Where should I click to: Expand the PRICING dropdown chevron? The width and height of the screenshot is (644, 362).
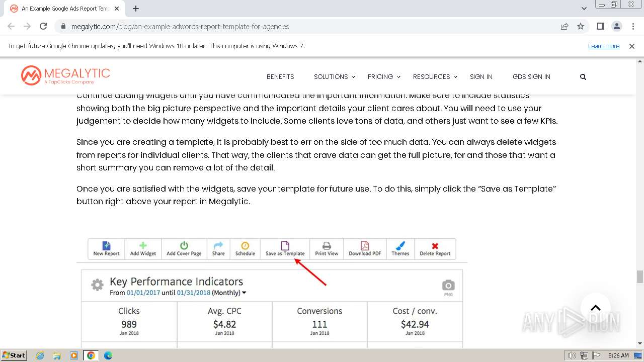point(398,77)
